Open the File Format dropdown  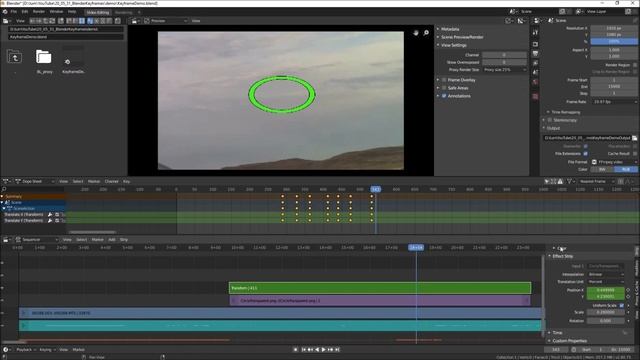pyautogui.click(x=614, y=162)
